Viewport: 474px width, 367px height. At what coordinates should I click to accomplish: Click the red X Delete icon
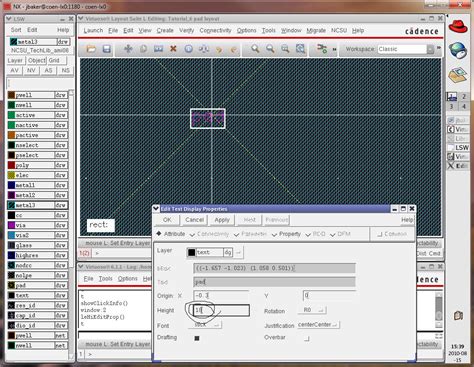tap(173, 49)
